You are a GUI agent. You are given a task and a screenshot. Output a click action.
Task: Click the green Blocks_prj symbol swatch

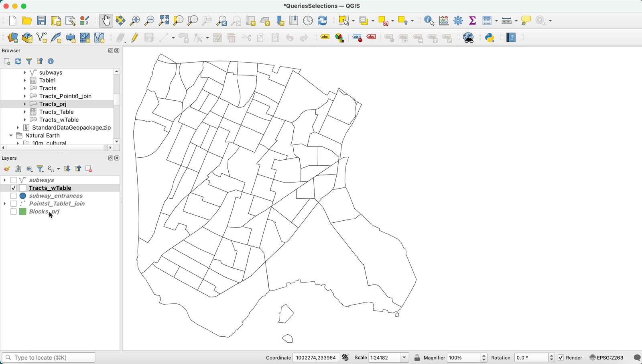(x=22, y=211)
